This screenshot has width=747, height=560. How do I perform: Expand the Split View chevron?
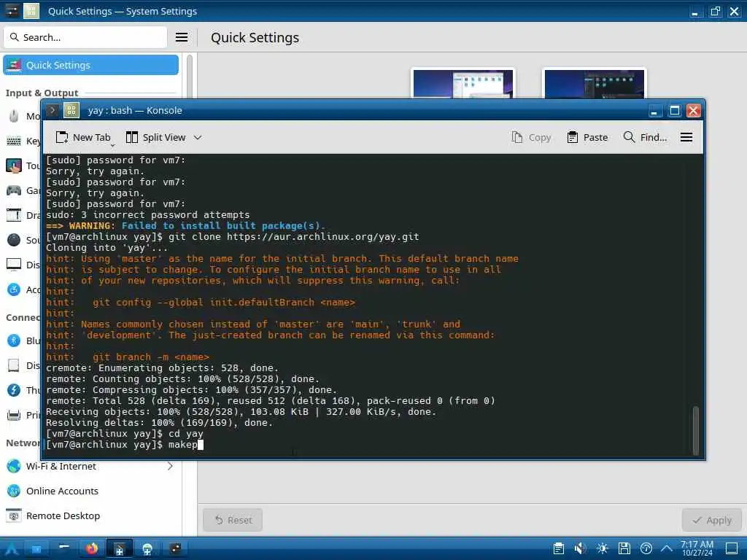198,137
